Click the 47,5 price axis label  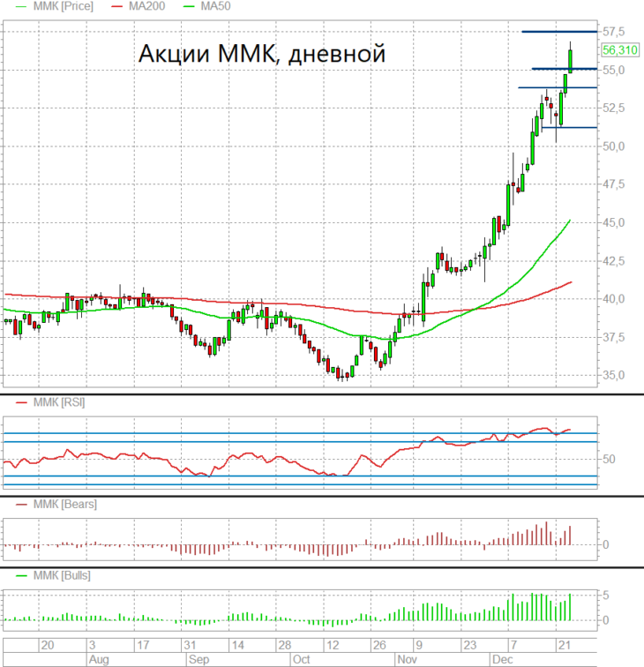coord(614,184)
